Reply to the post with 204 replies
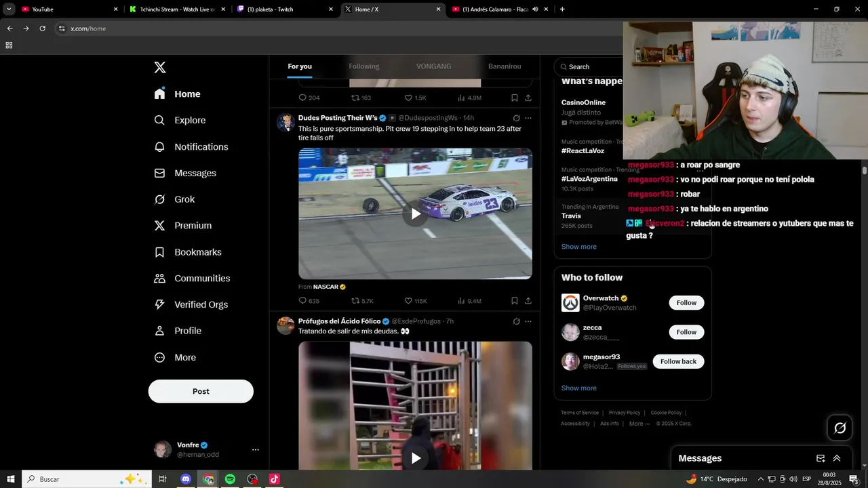868x488 pixels. pos(309,98)
